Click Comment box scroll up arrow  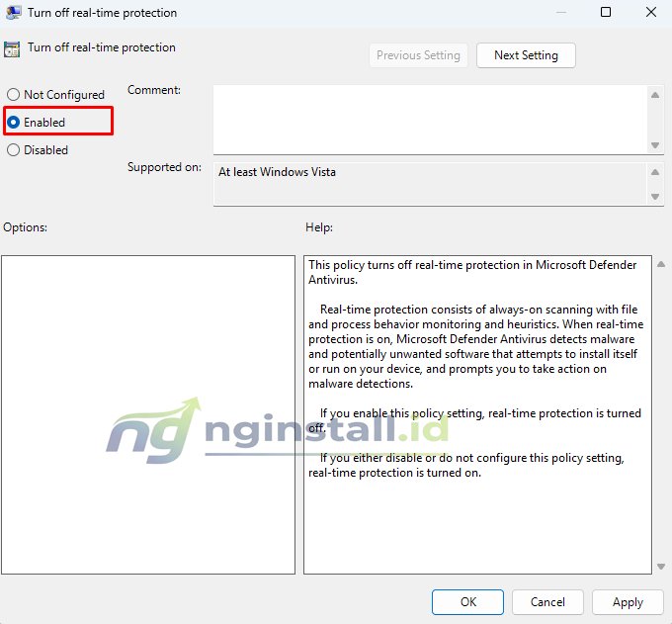pos(655,95)
